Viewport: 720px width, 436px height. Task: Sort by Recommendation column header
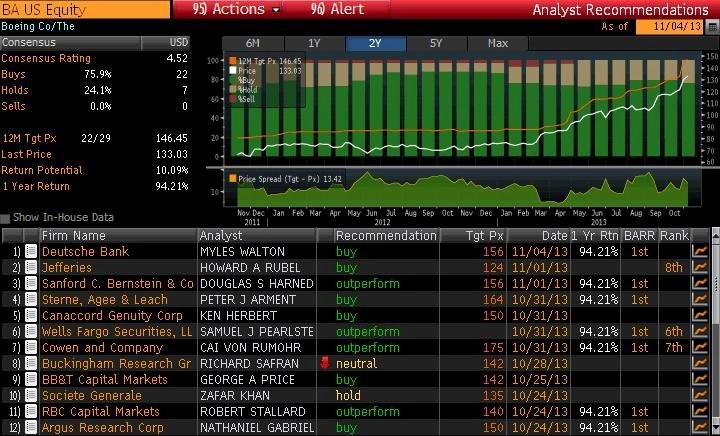(x=386, y=235)
